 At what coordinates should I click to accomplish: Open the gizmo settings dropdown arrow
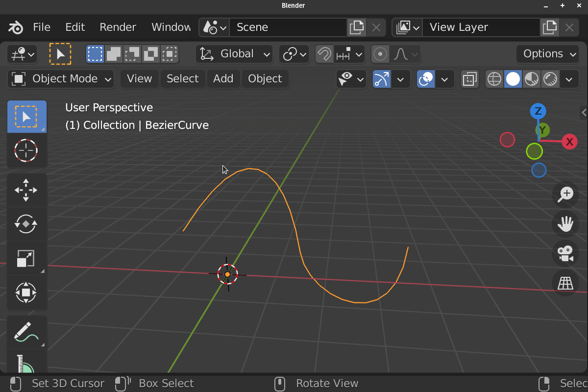(401, 79)
